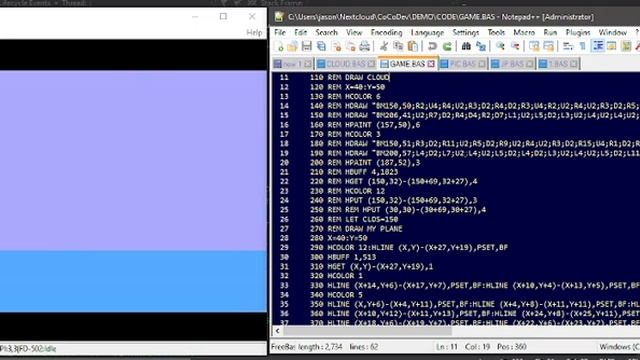Click code line '110 REM DRAW CLOUD'

tap(350, 77)
